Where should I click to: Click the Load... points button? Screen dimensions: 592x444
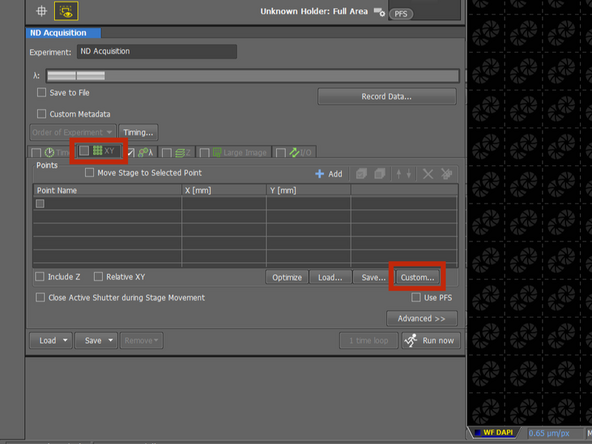330,277
